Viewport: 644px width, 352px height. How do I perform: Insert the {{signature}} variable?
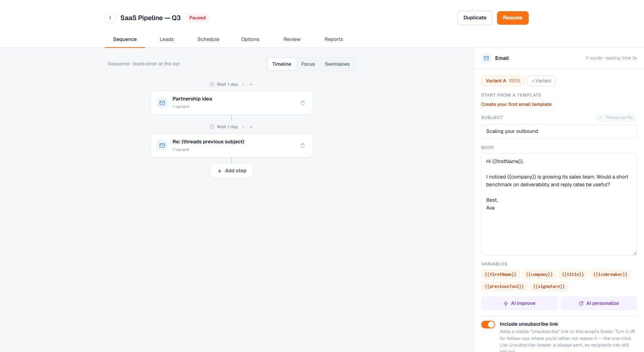[549, 287]
